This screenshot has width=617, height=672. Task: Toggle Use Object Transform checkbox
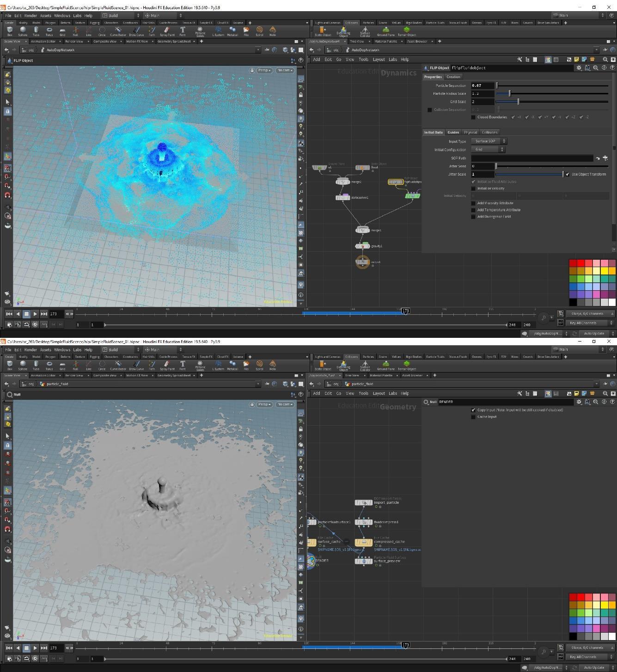click(568, 174)
